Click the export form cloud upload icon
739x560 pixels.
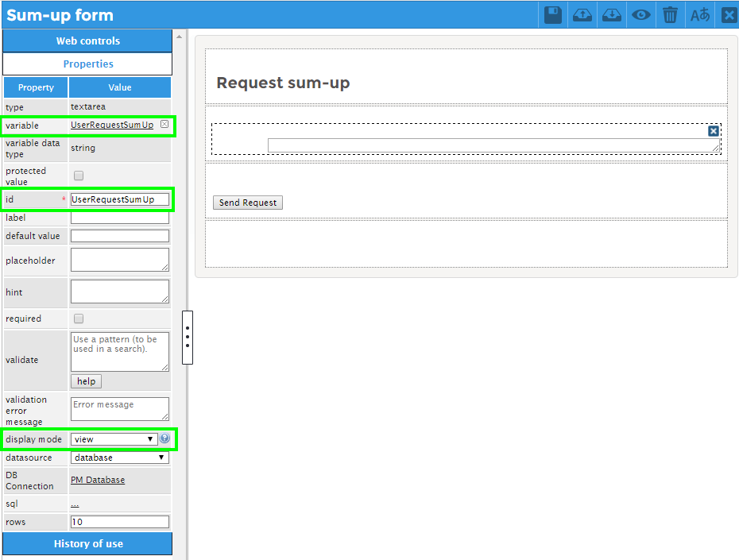(582, 14)
